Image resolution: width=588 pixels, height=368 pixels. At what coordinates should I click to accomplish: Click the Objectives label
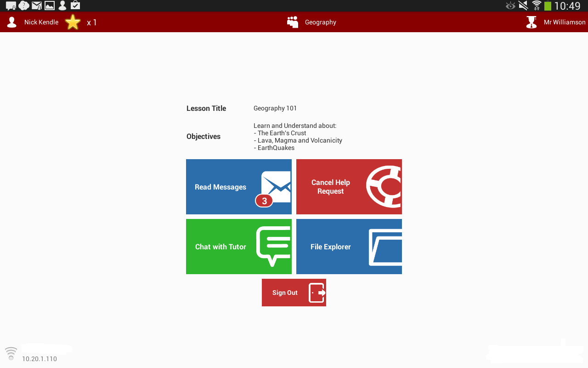coord(204,137)
